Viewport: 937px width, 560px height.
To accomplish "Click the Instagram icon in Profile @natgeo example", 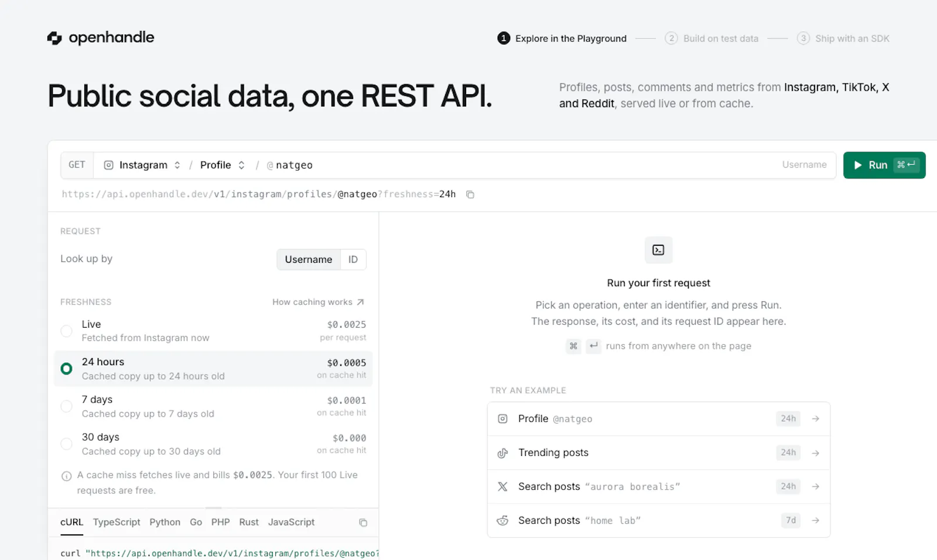I will point(502,419).
